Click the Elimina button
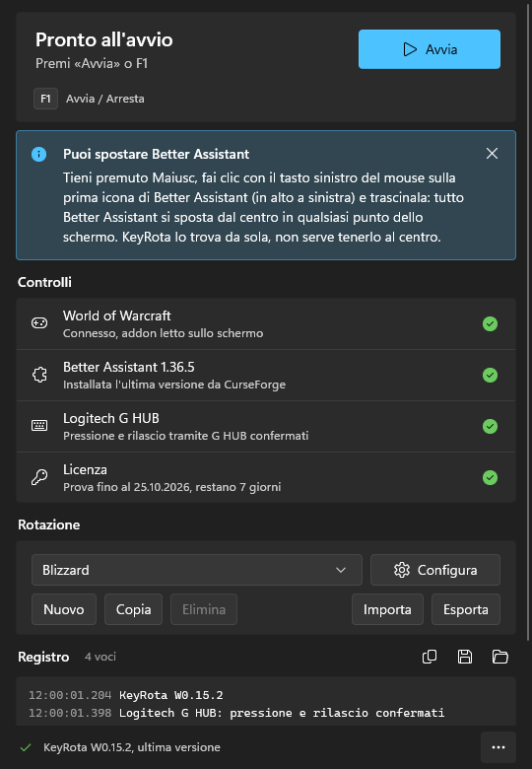The image size is (532, 769). click(204, 609)
